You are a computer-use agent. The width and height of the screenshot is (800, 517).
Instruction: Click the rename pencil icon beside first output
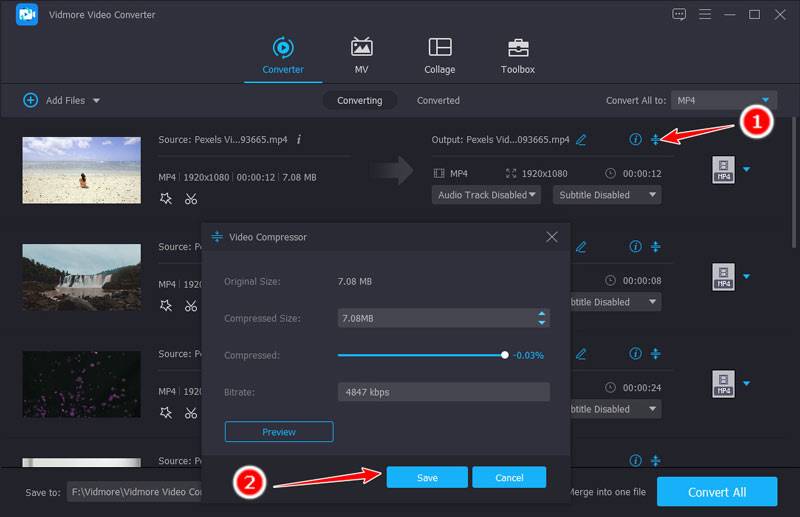click(x=581, y=139)
